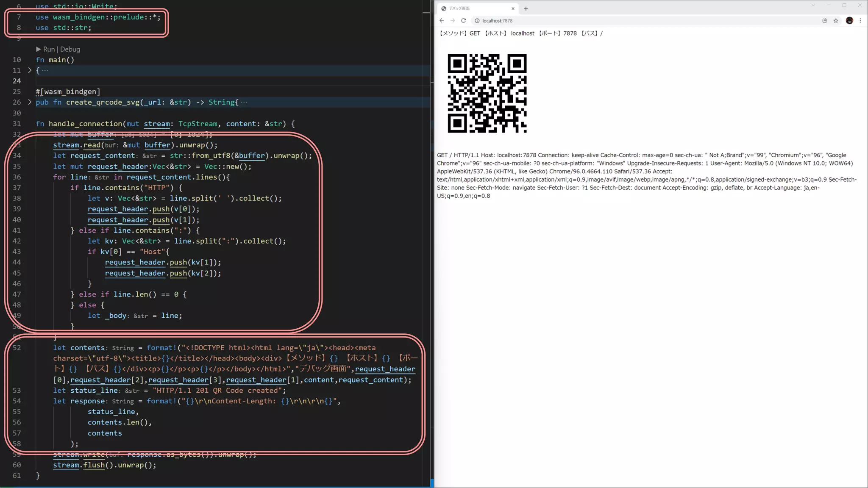Open Chrome's three-dot menu

(x=860, y=20)
